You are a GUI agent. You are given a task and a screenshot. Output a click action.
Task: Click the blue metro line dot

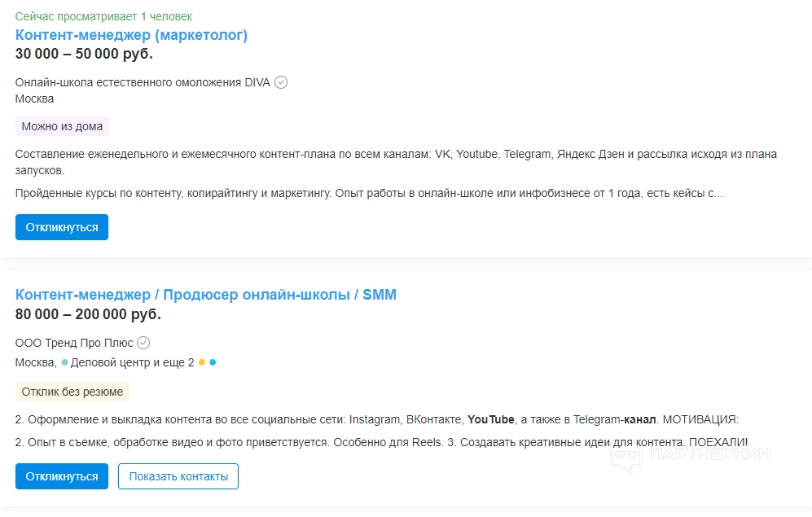coord(213,362)
